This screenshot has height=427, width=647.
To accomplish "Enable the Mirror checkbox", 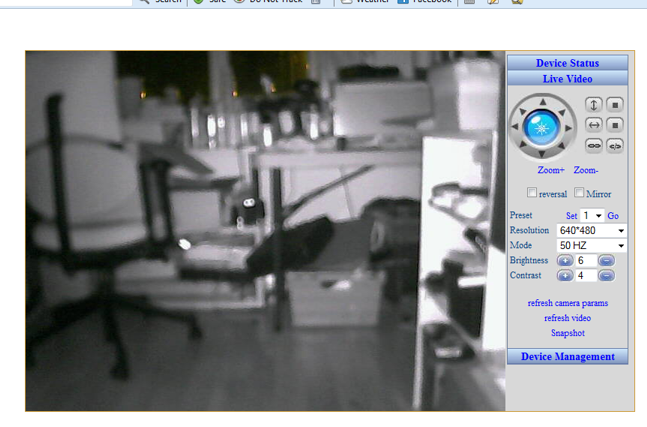I will pos(579,193).
